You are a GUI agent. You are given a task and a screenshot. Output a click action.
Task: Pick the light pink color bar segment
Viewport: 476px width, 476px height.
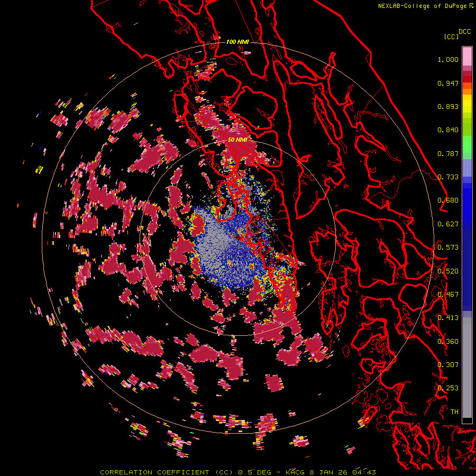click(x=467, y=56)
